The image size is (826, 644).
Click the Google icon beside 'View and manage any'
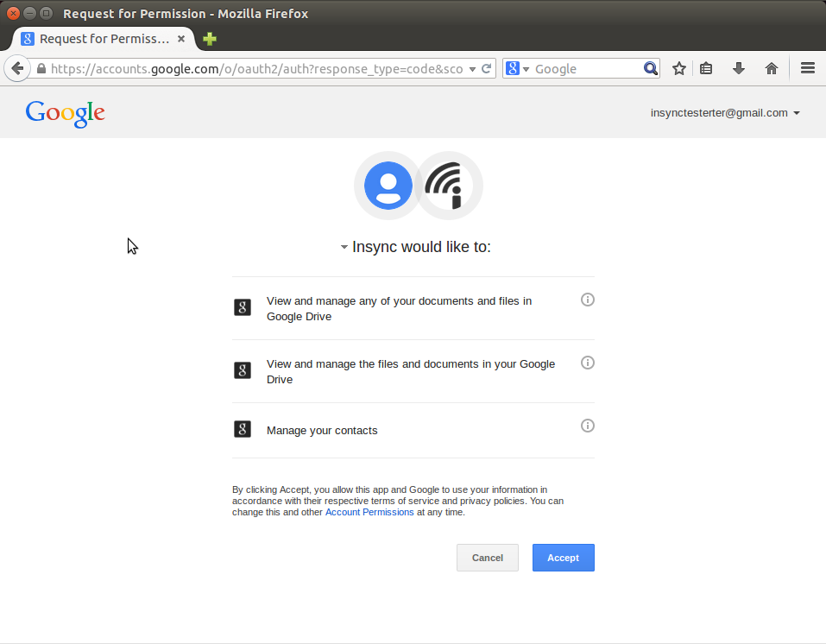point(243,307)
